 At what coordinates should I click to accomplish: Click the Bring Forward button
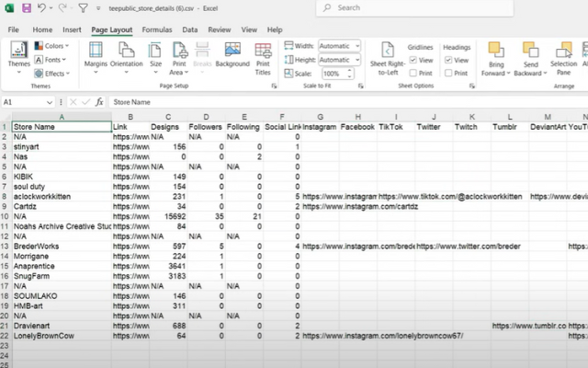coord(494,55)
